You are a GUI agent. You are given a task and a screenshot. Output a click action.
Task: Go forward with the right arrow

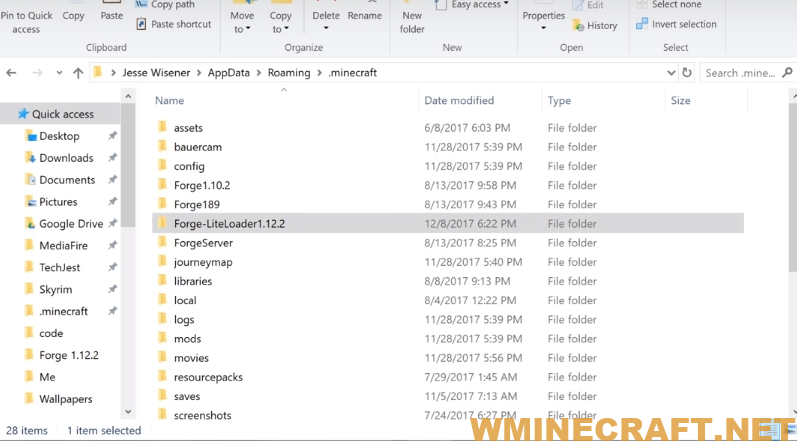tap(37, 73)
